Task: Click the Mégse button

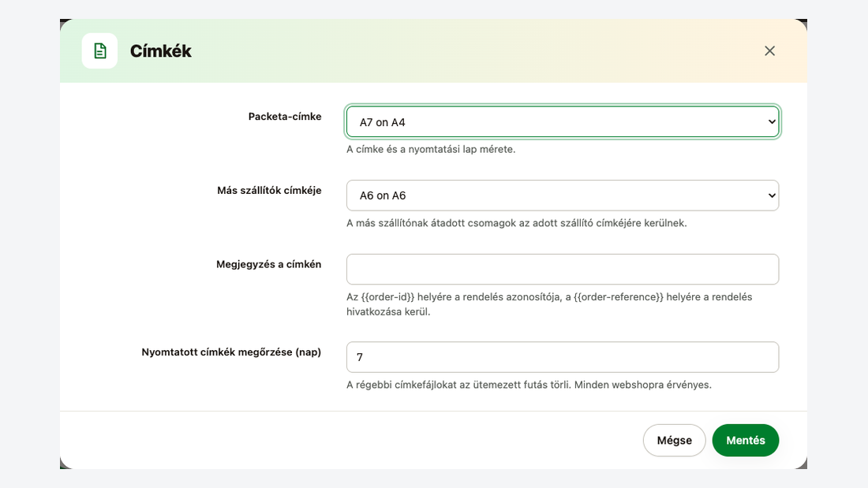Action: pos(674,441)
